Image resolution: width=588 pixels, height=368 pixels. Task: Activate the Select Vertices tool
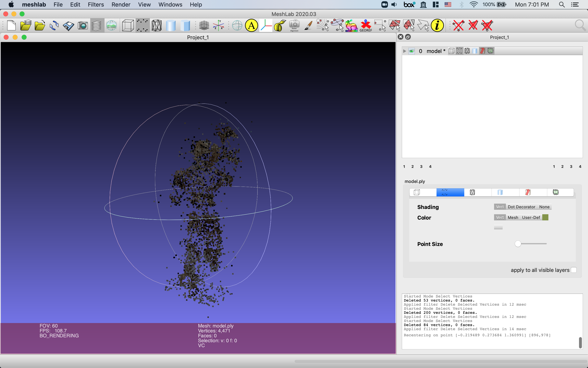(x=380, y=25)
